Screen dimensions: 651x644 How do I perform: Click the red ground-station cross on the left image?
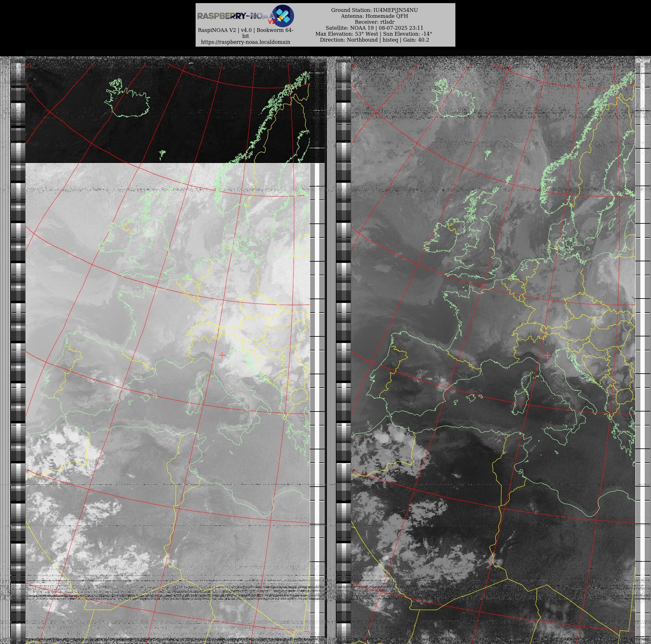click(222, 355)
